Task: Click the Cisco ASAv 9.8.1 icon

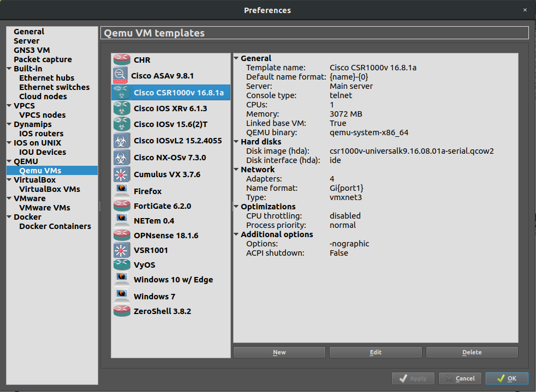Action: 120,75
